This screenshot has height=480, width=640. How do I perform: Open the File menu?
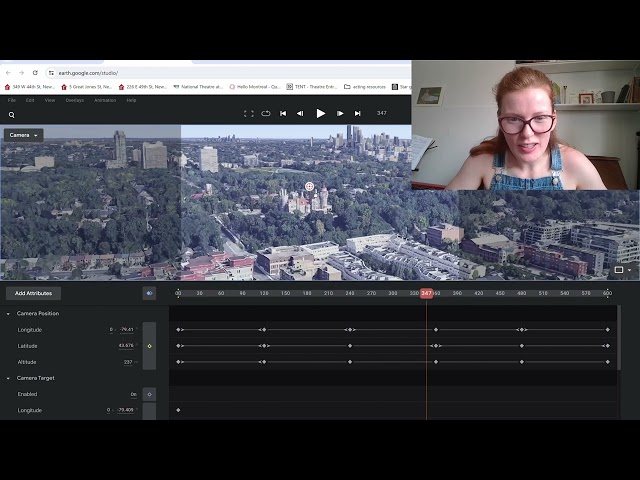click(x=12, y=100)
